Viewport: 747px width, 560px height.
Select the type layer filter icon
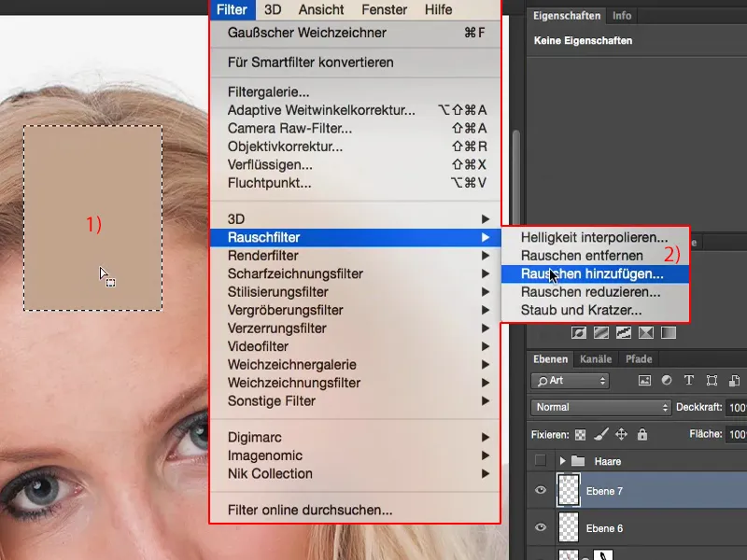pyautogui.click(x=688, y=380)
